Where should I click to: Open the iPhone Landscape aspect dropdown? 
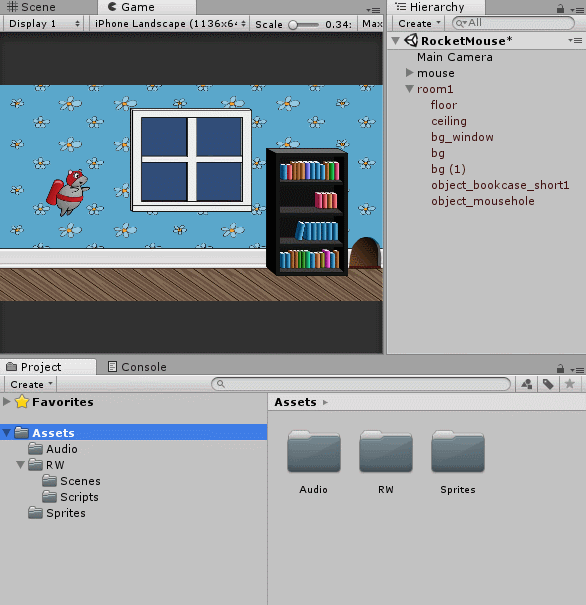click(x=170, y=24)
